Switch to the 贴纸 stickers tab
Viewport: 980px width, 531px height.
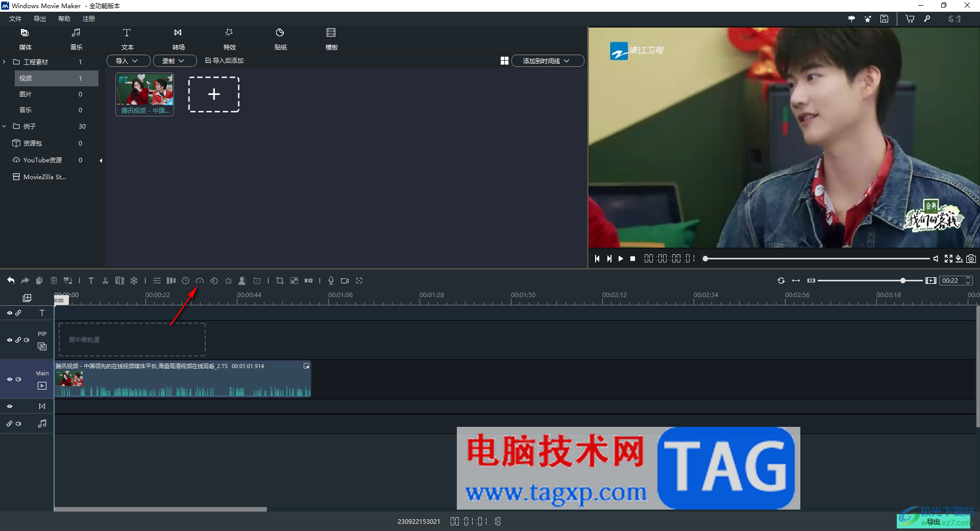(x=280, y=39)
